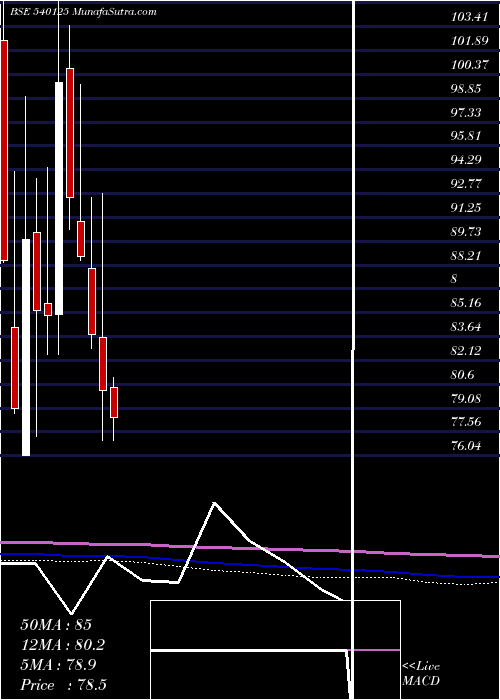Select the 88.21 price label
The image size is (500, 700).
(467, 255)
